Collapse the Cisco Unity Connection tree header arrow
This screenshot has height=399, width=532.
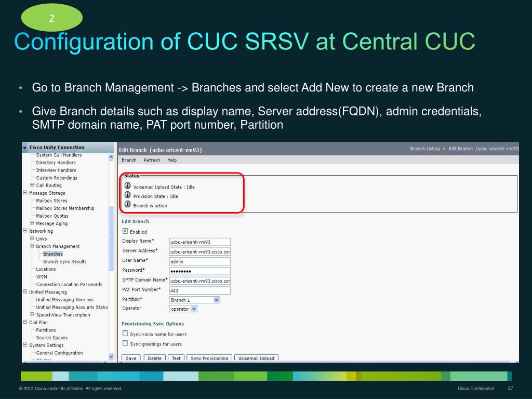click(x=25, y=148)
